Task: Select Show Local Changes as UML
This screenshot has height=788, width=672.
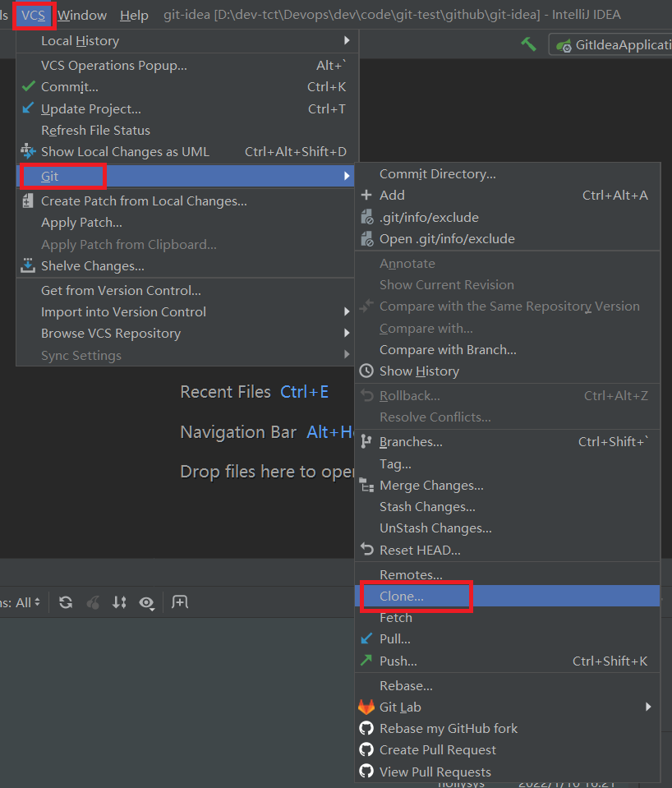Action: [x=187, y=152]
